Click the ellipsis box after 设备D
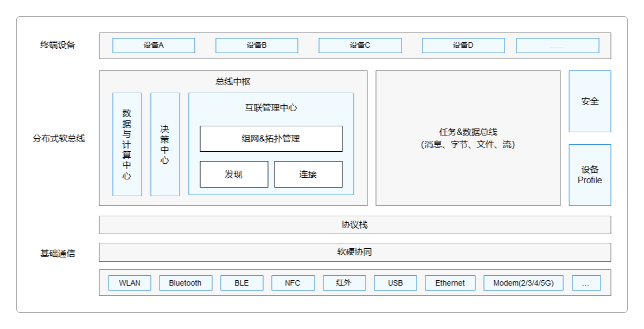The width and height of the screenshot is (644, 329). click(557, 46)
